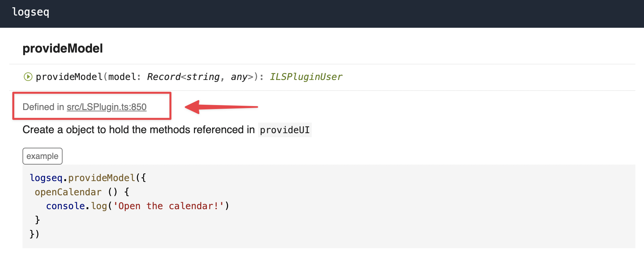The height and width of the screenshot is (266, 644).
Task: Click logseq.provideModel in the code example
Action: click(82, 178)
